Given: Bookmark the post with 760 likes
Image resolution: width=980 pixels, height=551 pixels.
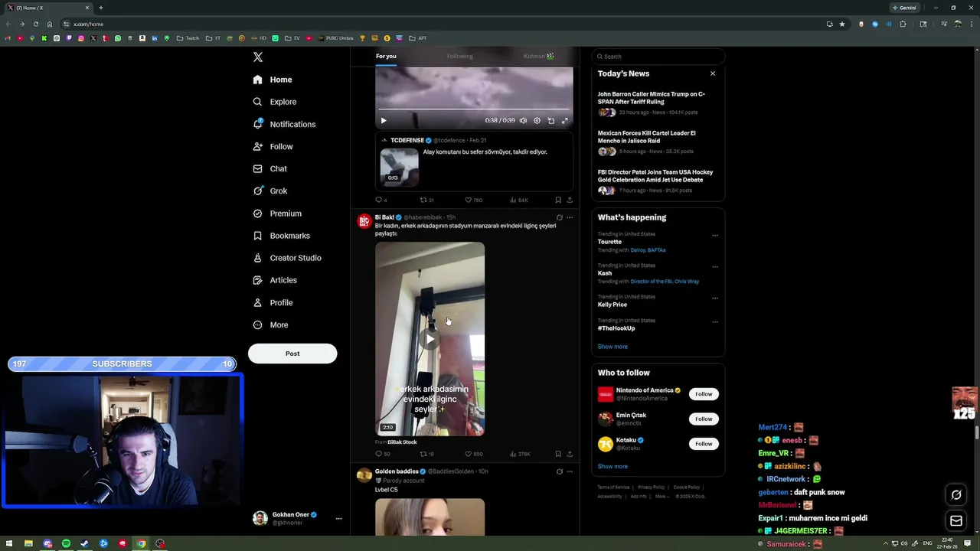Looking at the screenshot, I should pyautogui.click(x=558, y=200).
